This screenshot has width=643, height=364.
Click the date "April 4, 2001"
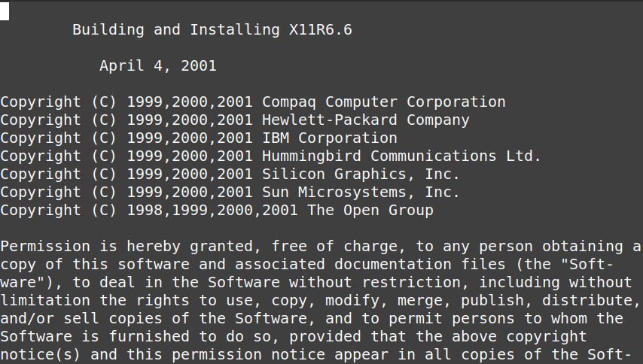tap(158, 66)
